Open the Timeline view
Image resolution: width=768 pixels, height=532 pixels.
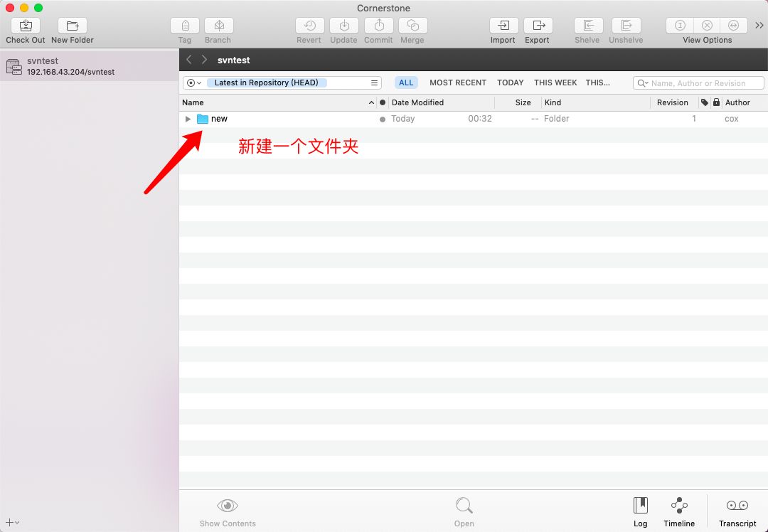pyautogui.click(x=679, y=512)
